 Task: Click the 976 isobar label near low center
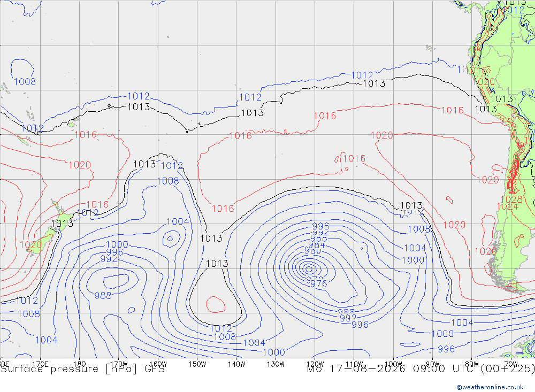coord(319,283)
